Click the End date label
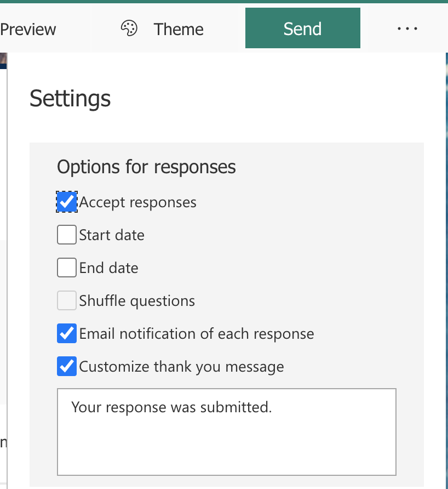This screenshot has height=489, width=448. 109,268
